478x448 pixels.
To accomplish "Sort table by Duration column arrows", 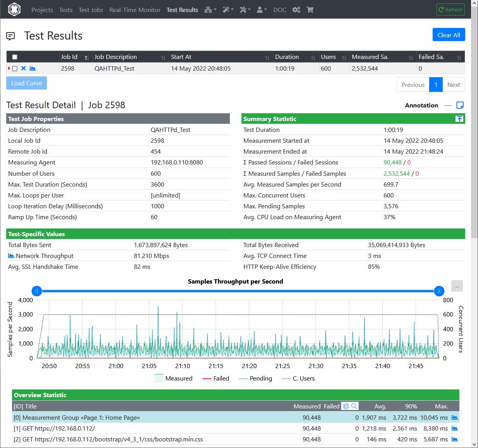I will [313, 57].
